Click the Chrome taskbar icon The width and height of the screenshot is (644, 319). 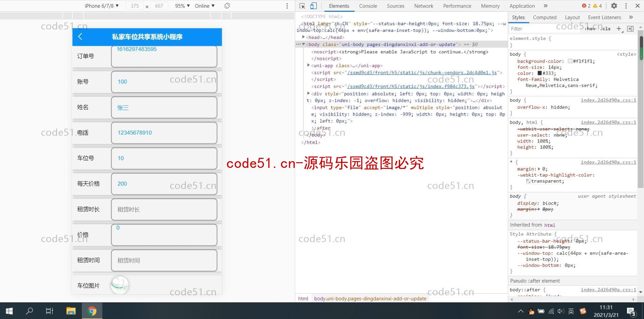[92, 311]
